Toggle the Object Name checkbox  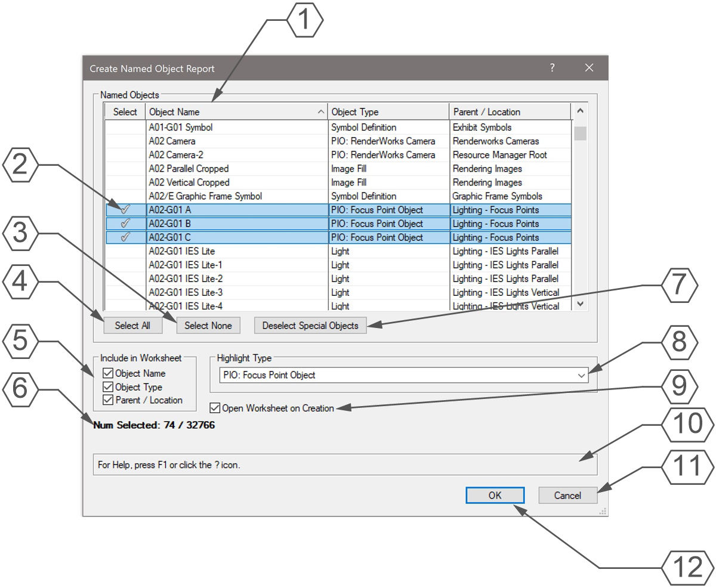pyautogui.click(x=108, y=374)
